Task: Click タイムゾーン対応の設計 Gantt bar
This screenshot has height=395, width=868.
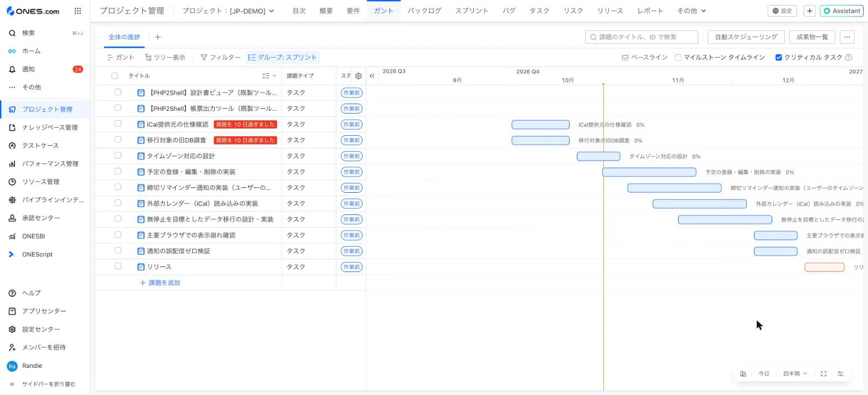Action: (x=598, y=156)
